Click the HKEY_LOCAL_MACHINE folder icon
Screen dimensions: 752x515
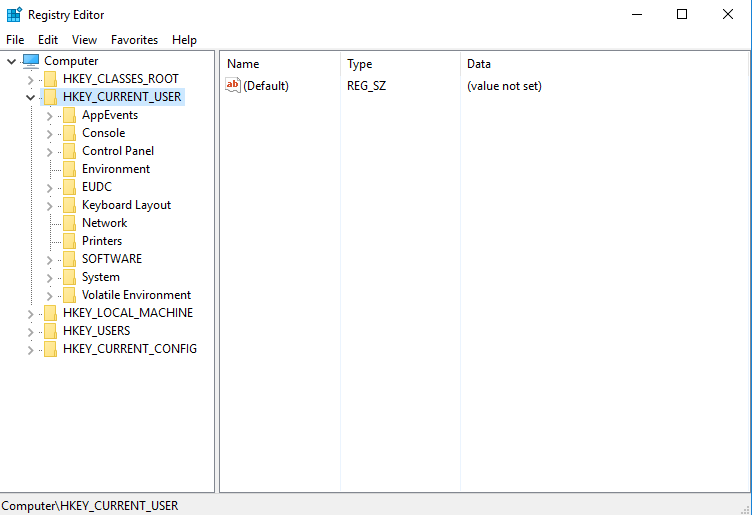click(x=50, y=313)
